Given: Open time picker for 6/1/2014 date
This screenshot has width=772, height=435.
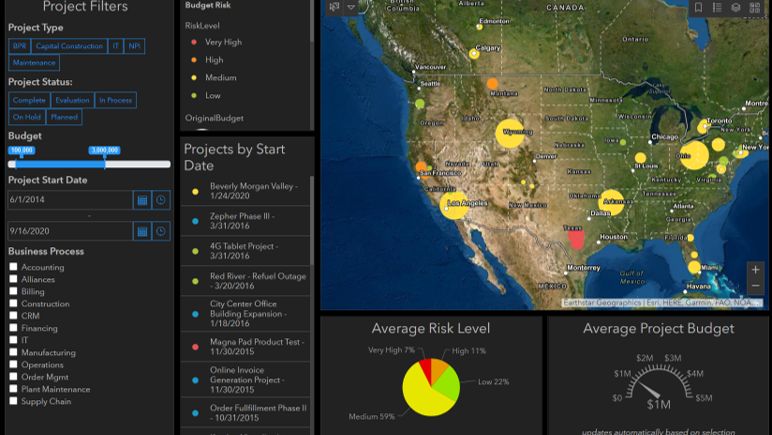Looking at the screenshot, I should [x=161, y=200].
